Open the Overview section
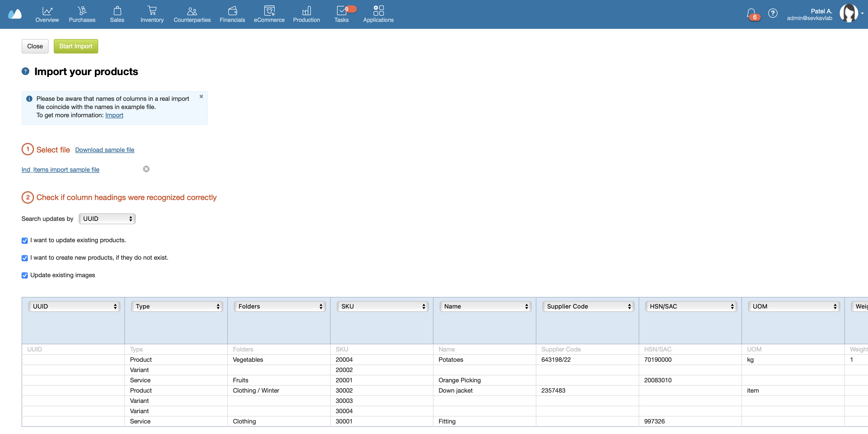Viewport: 868px width, 434px height. [47, 14]
